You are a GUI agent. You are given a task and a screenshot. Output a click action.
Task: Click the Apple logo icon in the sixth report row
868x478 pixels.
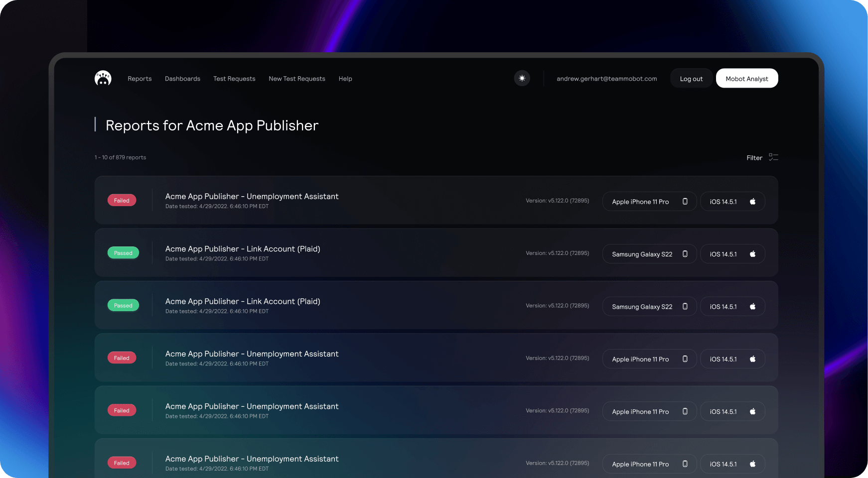point(753,464)
